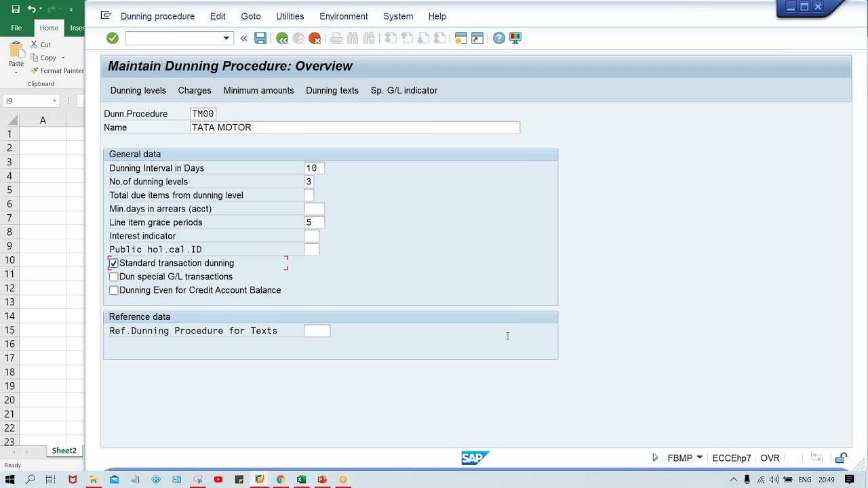The width and height of the screenshot is (868, 488).
Task: Click the SAP window menu icon
Action: coord(105,16)
